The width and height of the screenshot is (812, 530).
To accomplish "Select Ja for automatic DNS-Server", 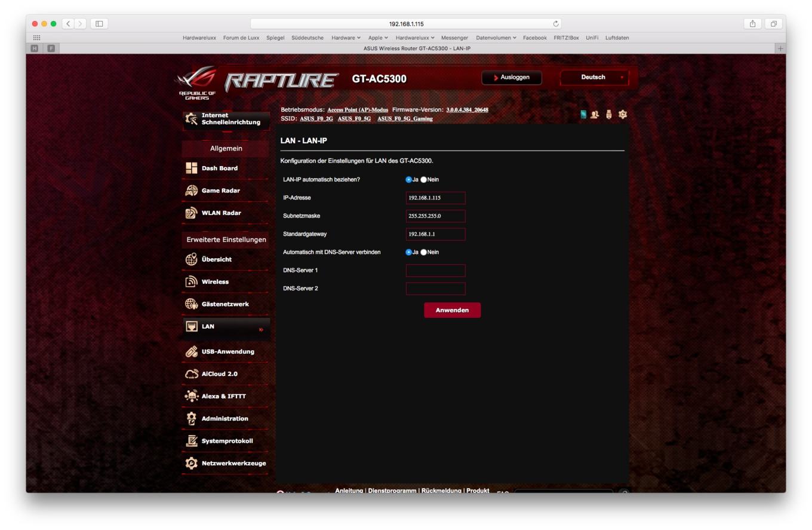I will pos(409,252).
